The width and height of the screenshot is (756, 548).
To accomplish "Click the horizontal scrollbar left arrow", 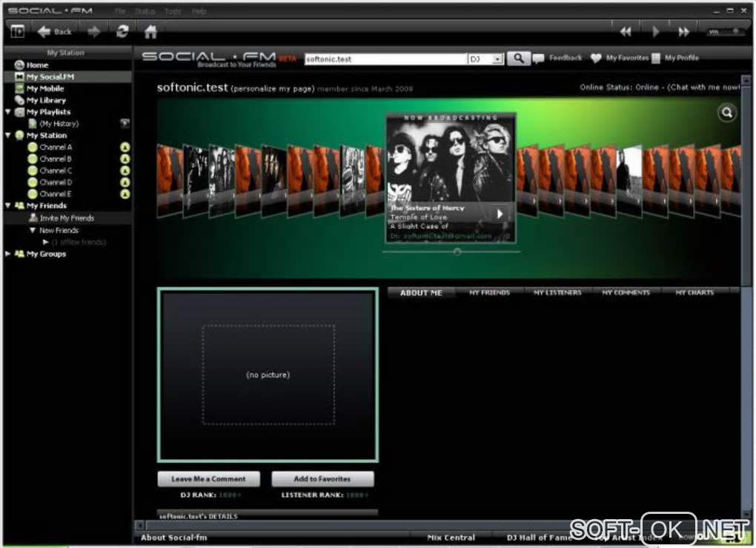I will [139, 525].
